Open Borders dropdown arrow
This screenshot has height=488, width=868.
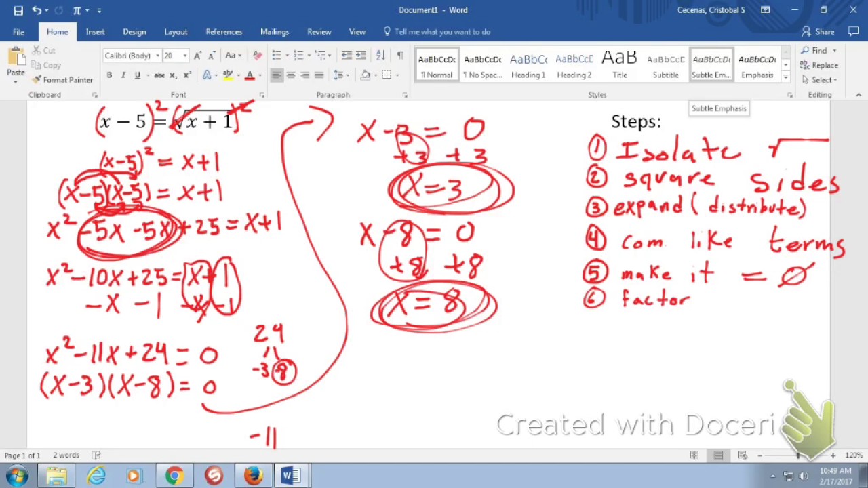pyautogui.click(x=397, y=75)
